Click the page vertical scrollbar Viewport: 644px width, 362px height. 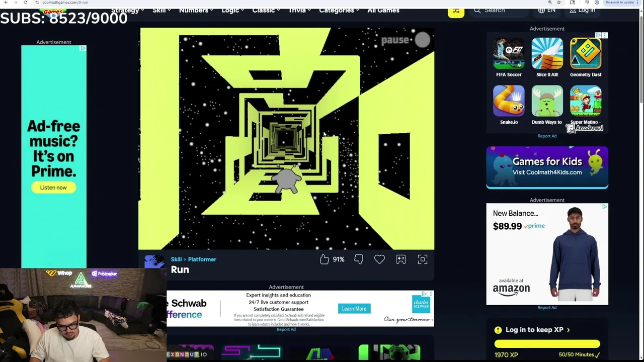[640, 60]
